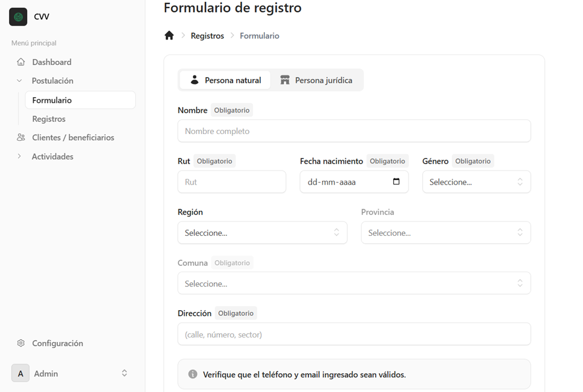Focus the Nombre completo input field
Viewport: 583px width, 392px height.
tap(354, 131)
